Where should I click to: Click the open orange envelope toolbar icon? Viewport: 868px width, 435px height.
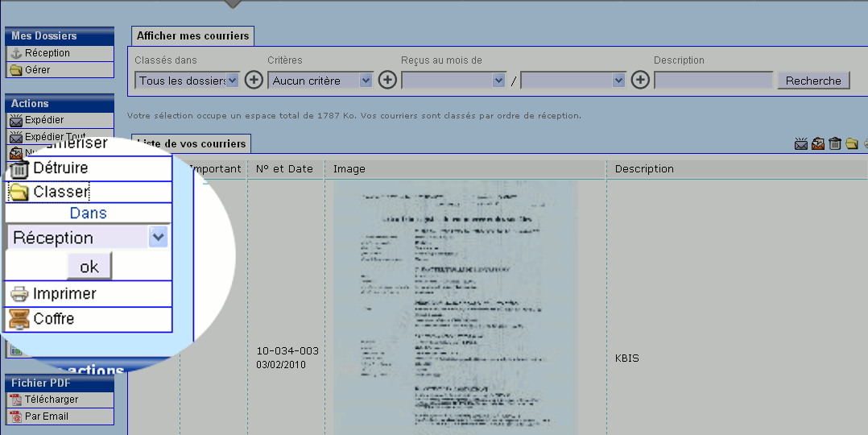818,144
